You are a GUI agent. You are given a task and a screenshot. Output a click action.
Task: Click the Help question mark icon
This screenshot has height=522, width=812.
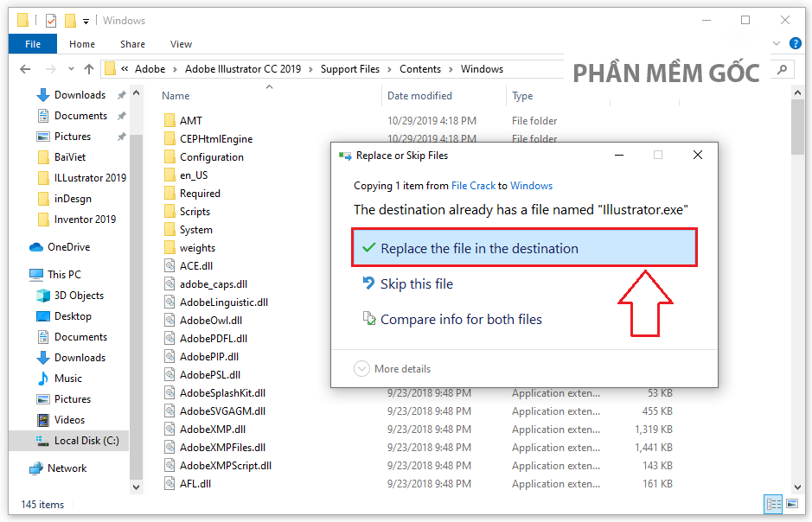[796, 44]
